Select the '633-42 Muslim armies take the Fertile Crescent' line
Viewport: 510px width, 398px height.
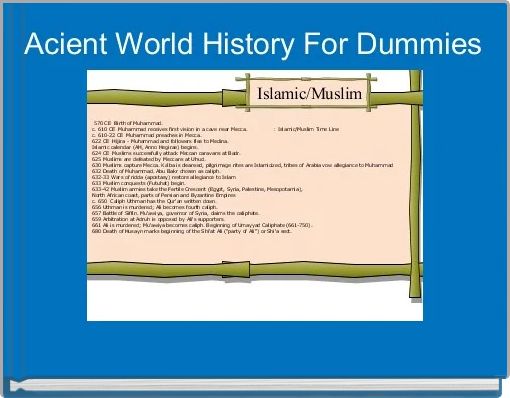click(197, 189)
